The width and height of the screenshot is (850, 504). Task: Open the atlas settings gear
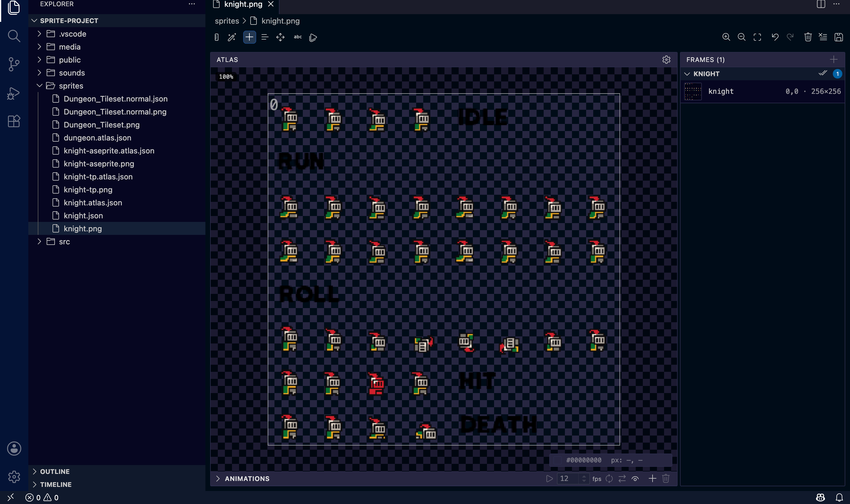coord(666,60)
